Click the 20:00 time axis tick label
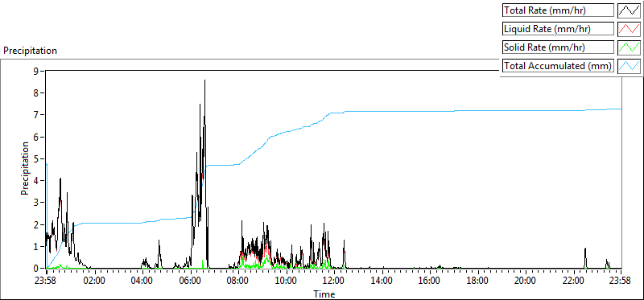This screenshot has height=300, width=644. point(526,282)
